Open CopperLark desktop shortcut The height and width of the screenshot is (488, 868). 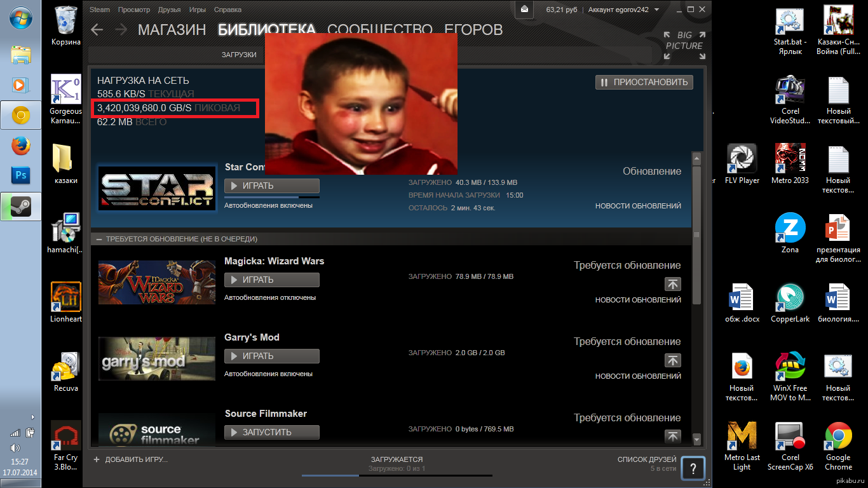tap(790, 302)
